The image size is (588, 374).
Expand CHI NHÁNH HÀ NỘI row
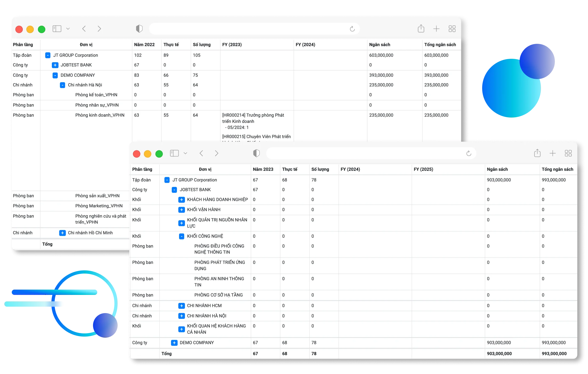click(181, 316)
